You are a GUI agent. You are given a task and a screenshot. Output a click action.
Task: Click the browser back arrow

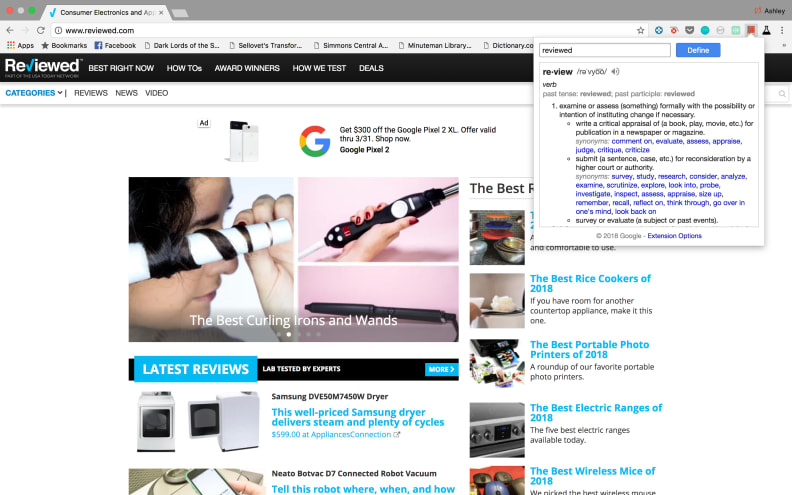point(10,30)
